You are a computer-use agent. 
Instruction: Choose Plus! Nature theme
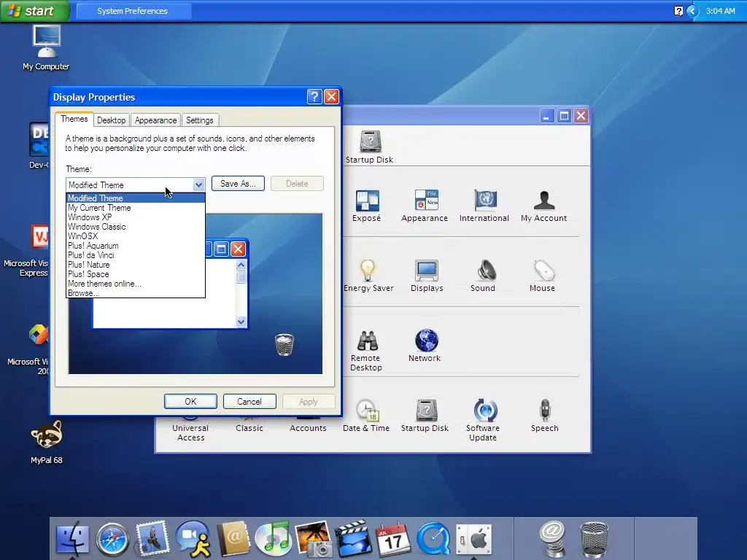click(136, 265)
